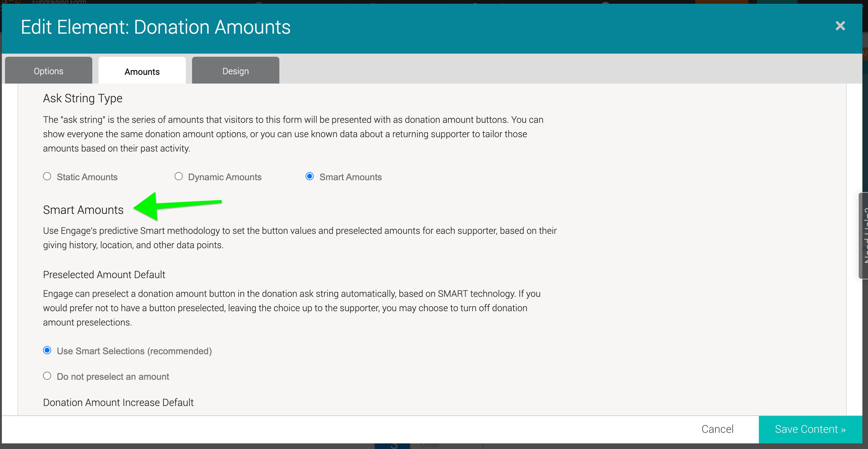Click the Smart Amounts section heading
868x449 pixels.
point(83,210)
